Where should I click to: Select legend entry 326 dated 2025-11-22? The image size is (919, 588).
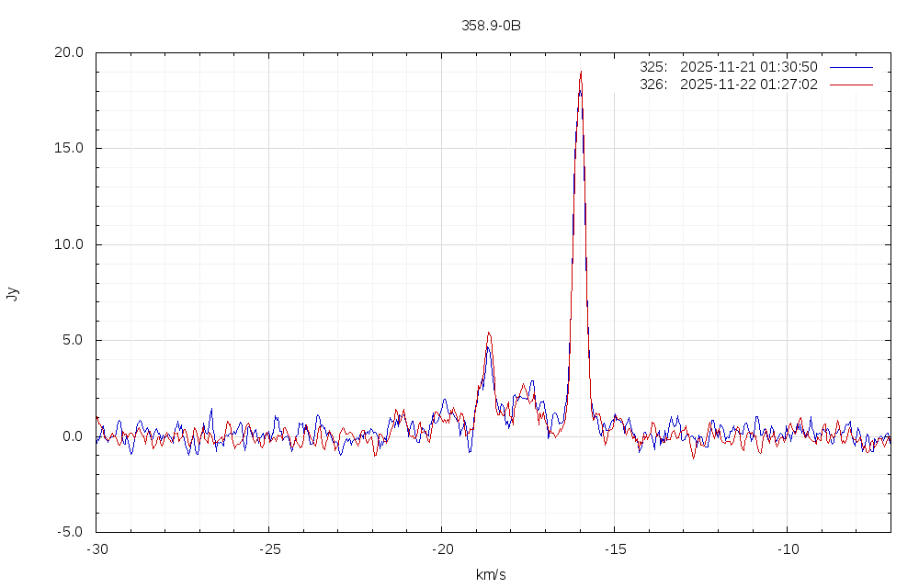tap(728, 85)
